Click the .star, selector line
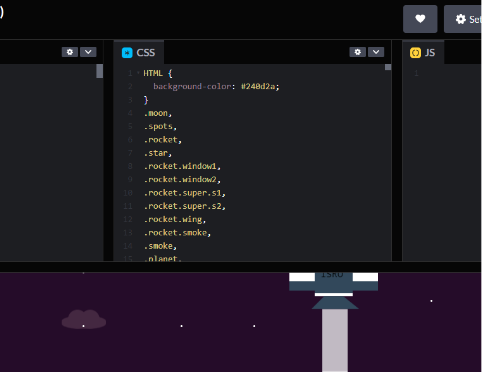The image size is (482, 372). pos(158,153)
